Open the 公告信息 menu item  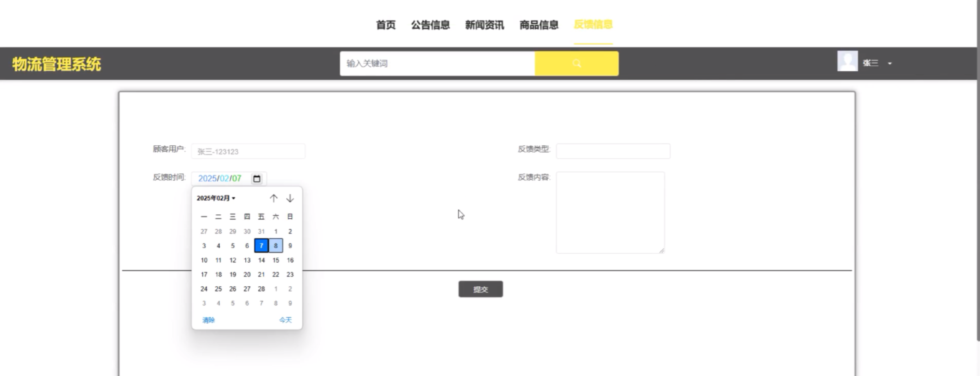tap(430, 25)
